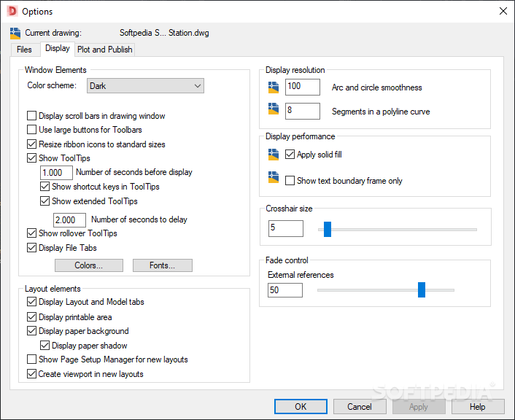
Task: Click the Crosshair size slider handle
Action: point(328,229)
